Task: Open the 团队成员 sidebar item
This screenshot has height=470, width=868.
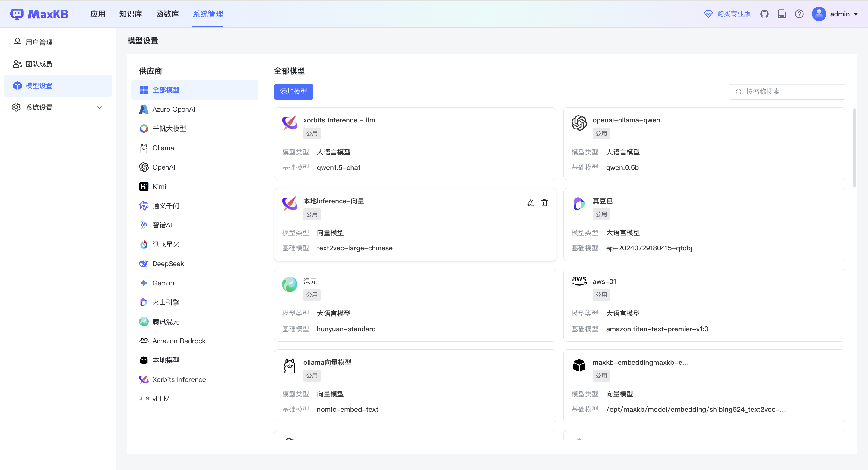Action: (x=39, y=64)
